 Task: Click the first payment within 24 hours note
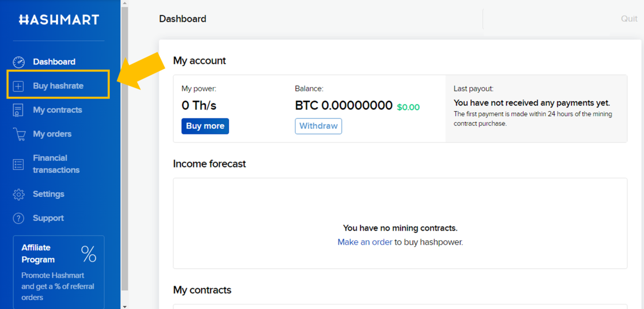pyautogui.click(x=533, y=119)
